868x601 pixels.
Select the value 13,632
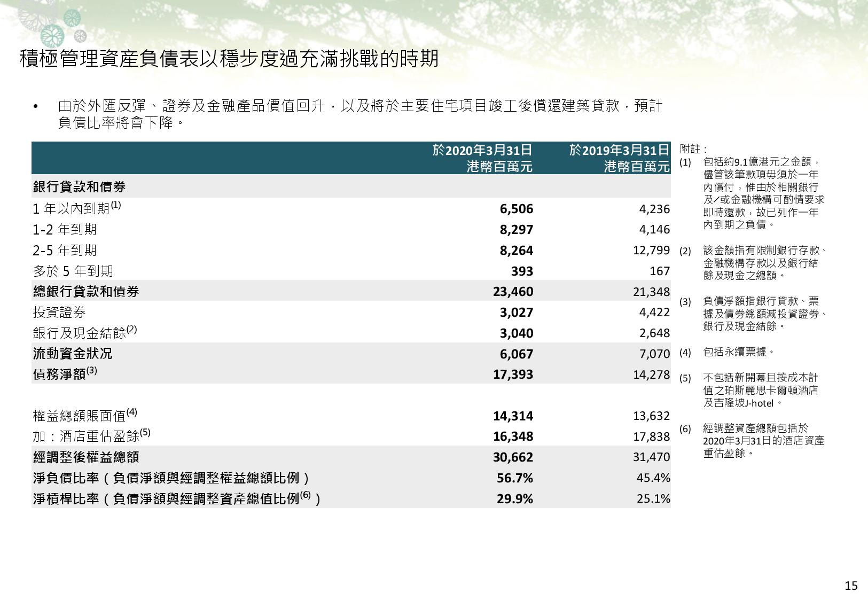[x=652, y=416]
